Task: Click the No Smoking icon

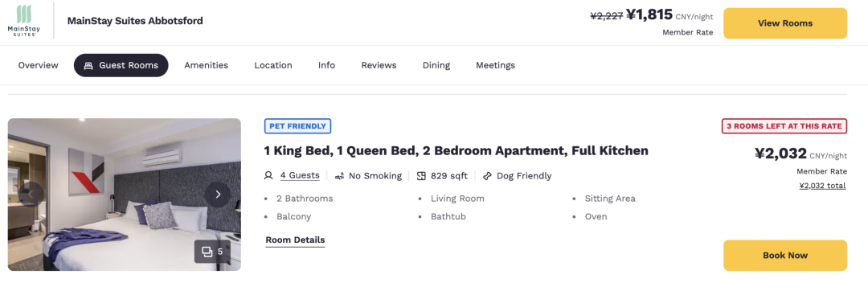Action: (x=339, y=176)
